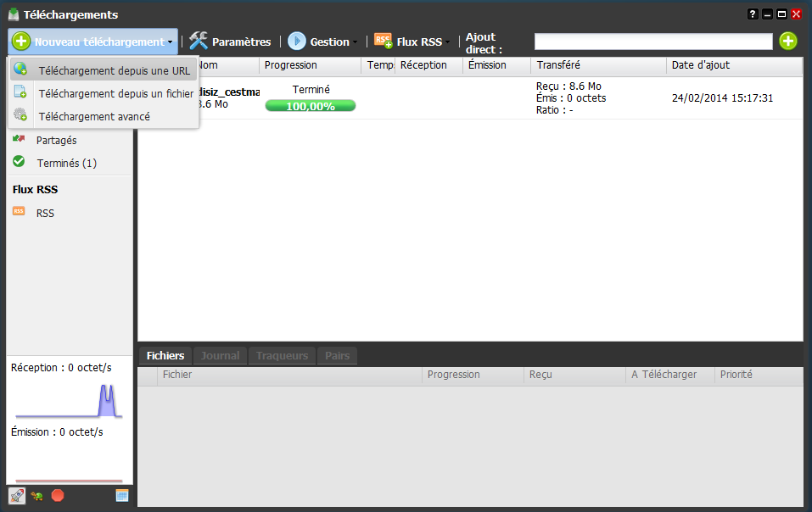The image size is (812, 512).
Task: Click the orange RSS sidebar icon
Action: pos(19,211)
